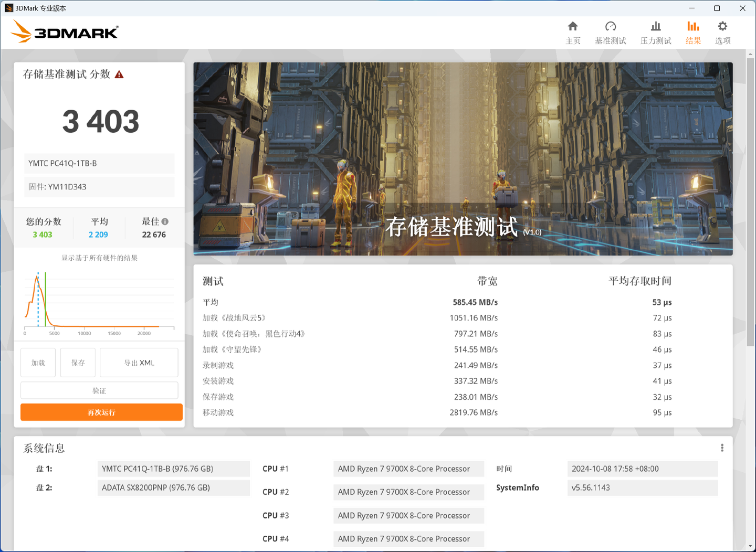This screenshot has width=756, height=552.
Task: Click the 验证 validate button
Action: point(99,390)
